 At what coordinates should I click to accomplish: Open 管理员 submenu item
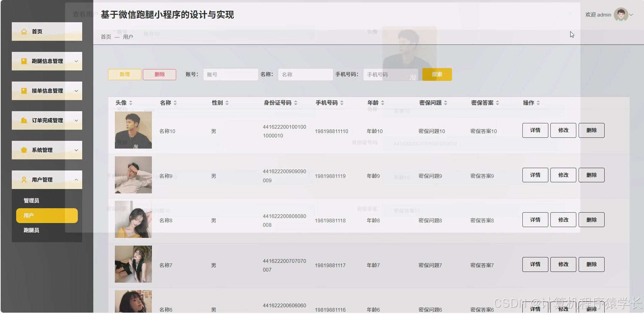click(x=47, y=200)
